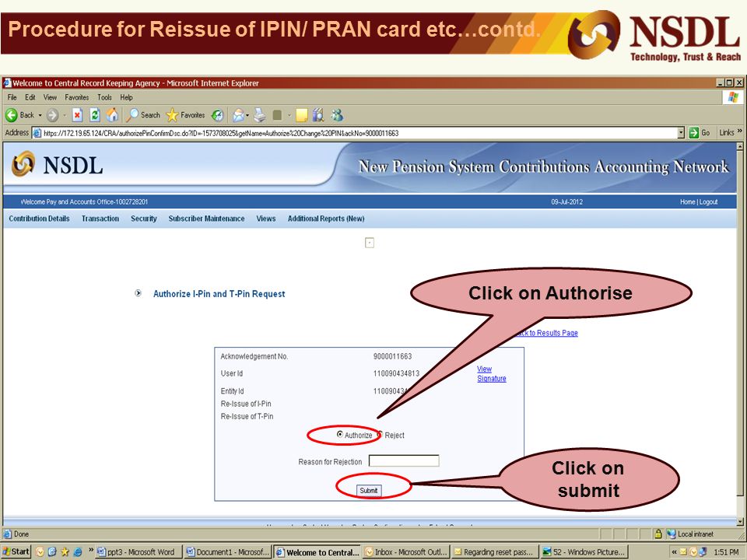Open the Tools menu
Image resolution: width=747 pixels, height=560 pixels.
(104, 97)
